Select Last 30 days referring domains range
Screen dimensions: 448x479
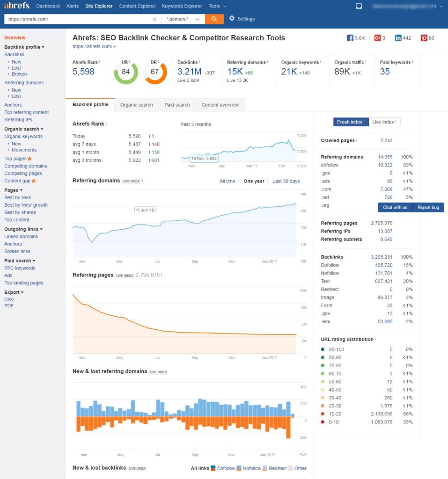286,181
